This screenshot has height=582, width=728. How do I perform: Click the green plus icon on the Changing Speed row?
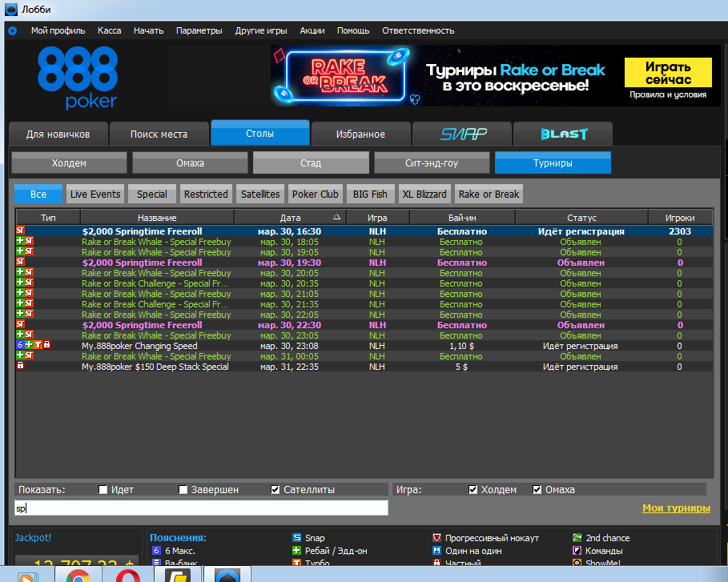pos(29,345)
